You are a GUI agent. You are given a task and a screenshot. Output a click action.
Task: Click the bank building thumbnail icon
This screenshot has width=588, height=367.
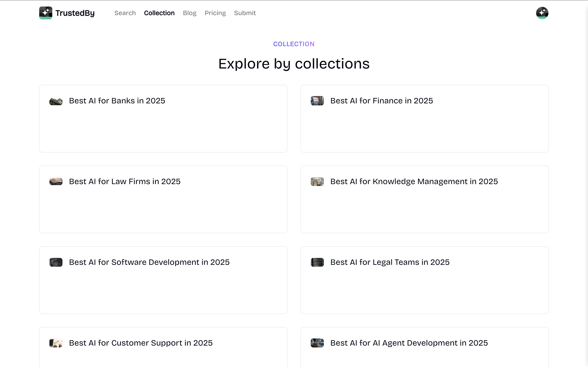(x=56, y=101)
